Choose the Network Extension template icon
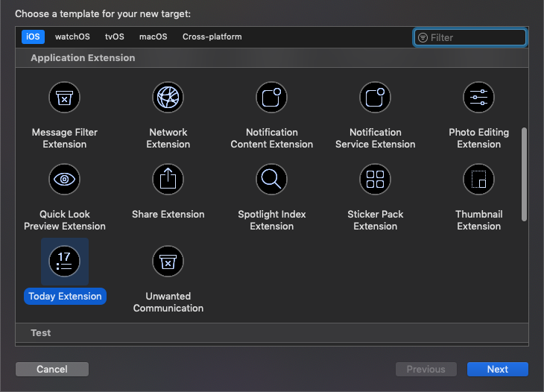 coord(168,97)
